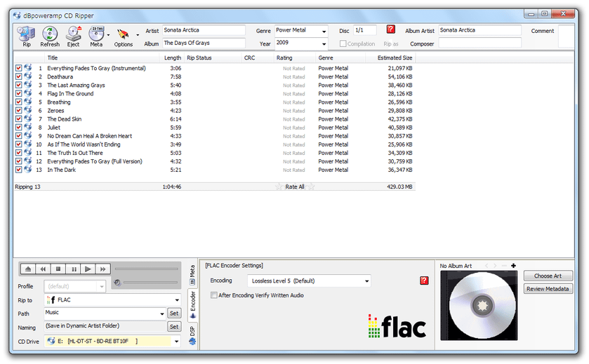
Task: Click CD icon for track In The Dark
Action: (28, 169)
